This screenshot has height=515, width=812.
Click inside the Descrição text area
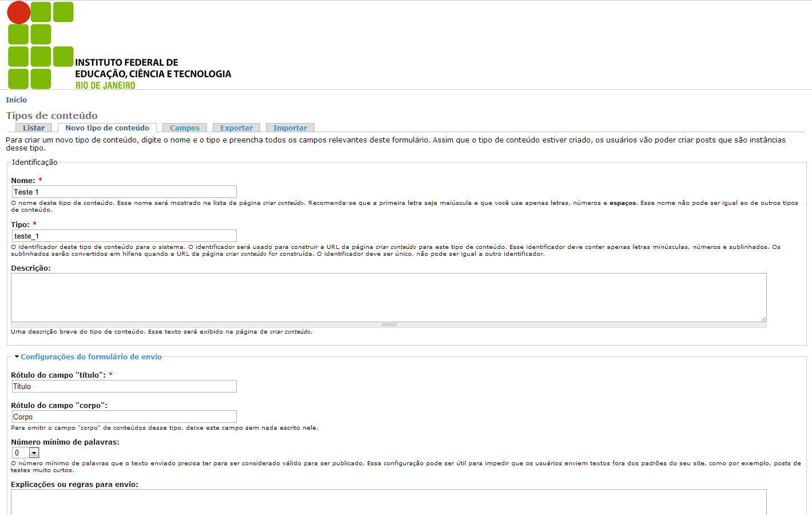[389, 297]
